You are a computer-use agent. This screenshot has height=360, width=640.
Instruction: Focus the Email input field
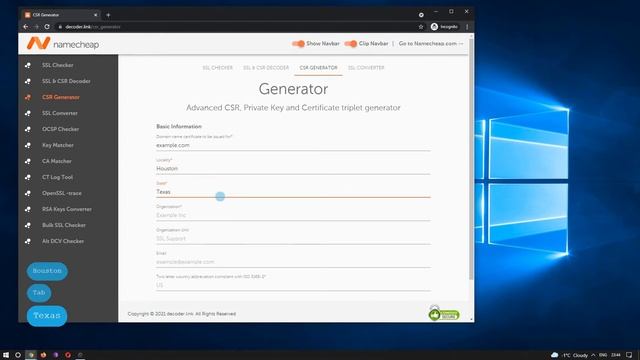tap(293, 262)
